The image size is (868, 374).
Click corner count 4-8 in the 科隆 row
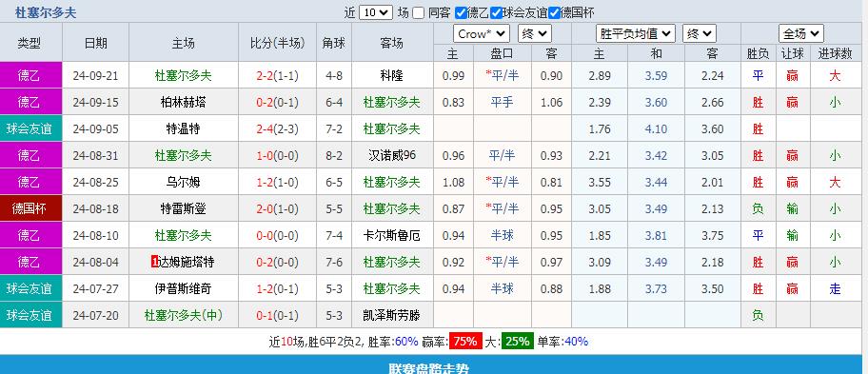(334, 76)
